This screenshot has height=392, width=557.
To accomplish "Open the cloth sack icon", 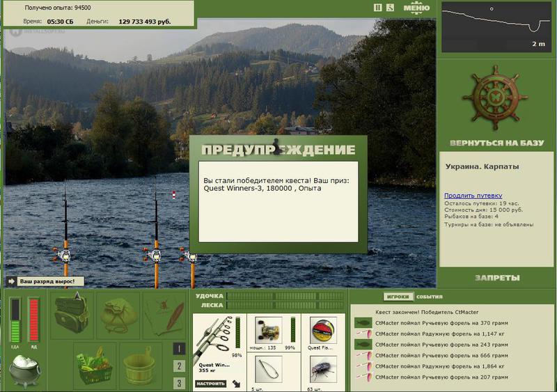I will pyautogui.click(x=118, y=315).
